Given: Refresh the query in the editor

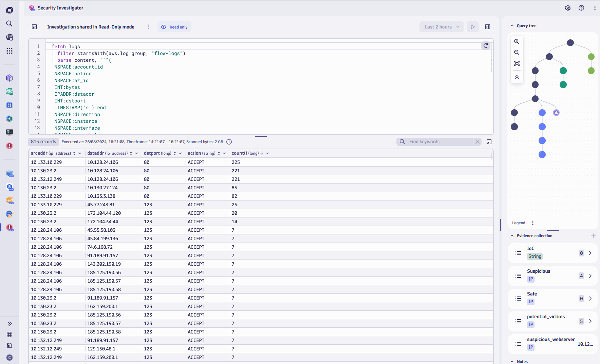Looking at the screenshot, I should click(486, 46).
